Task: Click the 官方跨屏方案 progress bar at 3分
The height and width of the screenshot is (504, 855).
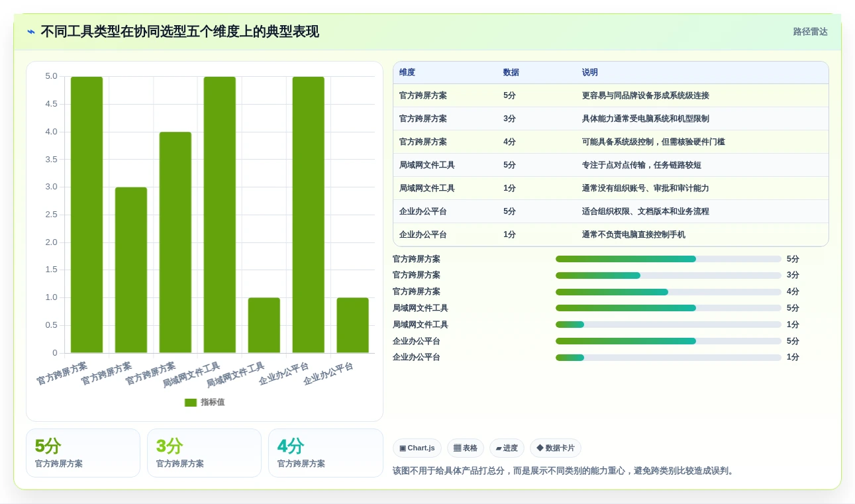Action: (x=668, y=276)
